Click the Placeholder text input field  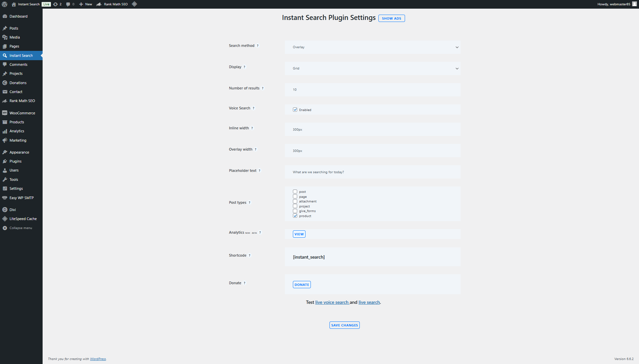372,172
